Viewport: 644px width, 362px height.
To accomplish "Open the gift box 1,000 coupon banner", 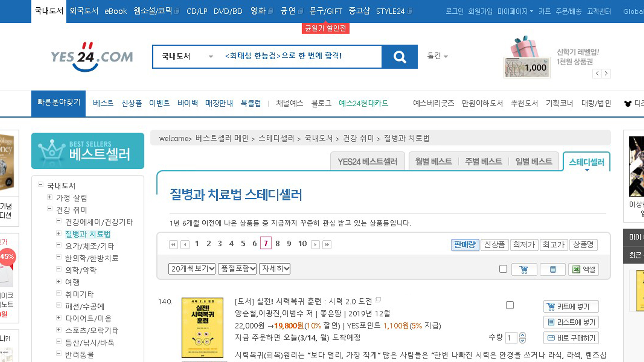I will pos(527,57).
